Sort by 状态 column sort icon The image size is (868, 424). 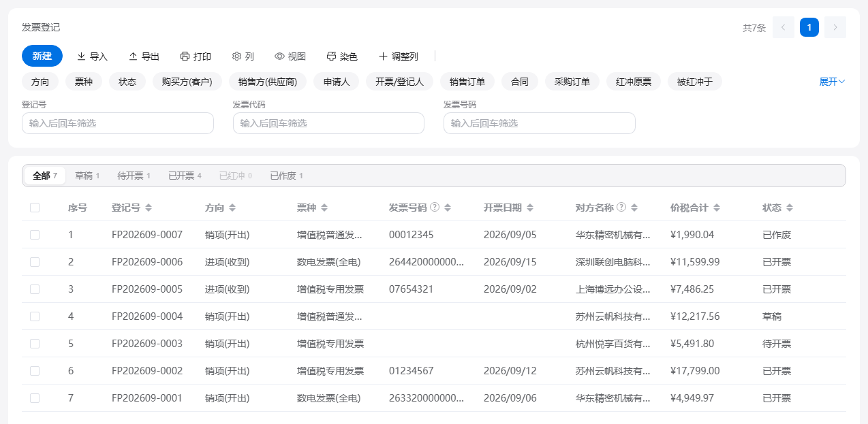790,208
